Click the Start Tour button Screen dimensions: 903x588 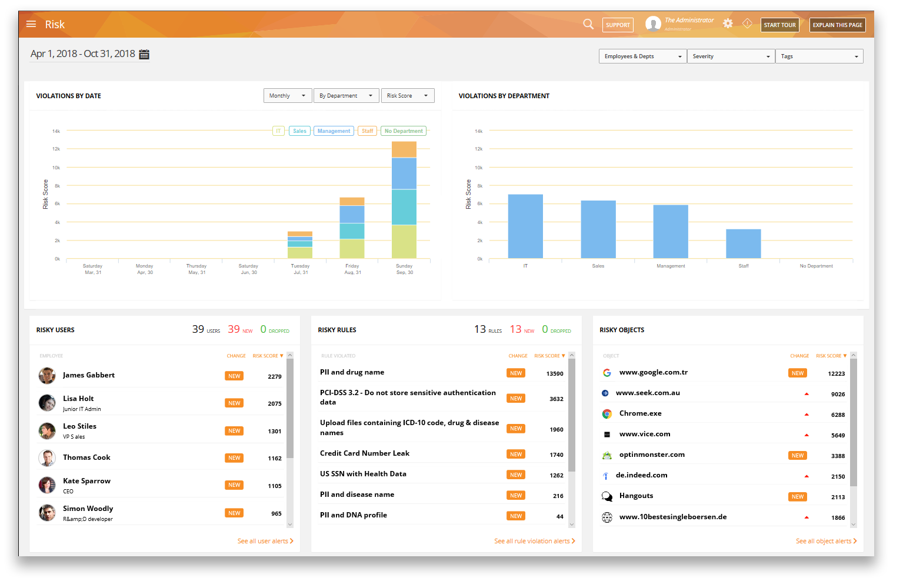[779, 25]
